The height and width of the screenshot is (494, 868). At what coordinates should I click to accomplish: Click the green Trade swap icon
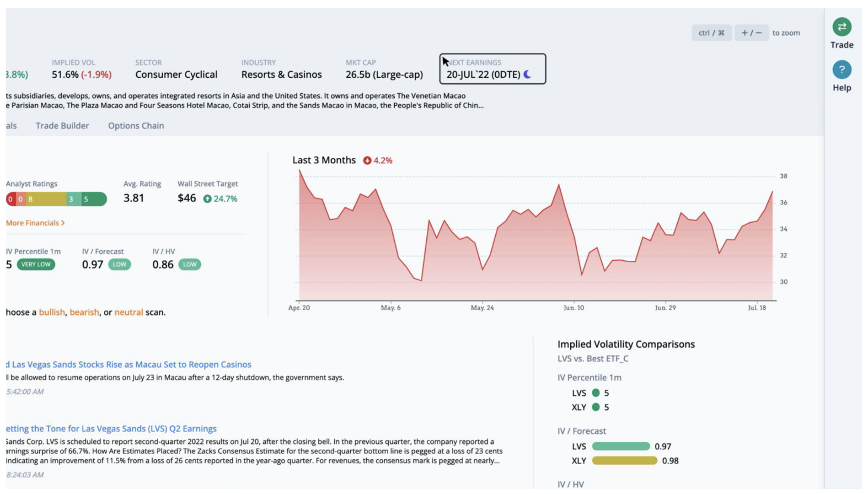(841, 27)
